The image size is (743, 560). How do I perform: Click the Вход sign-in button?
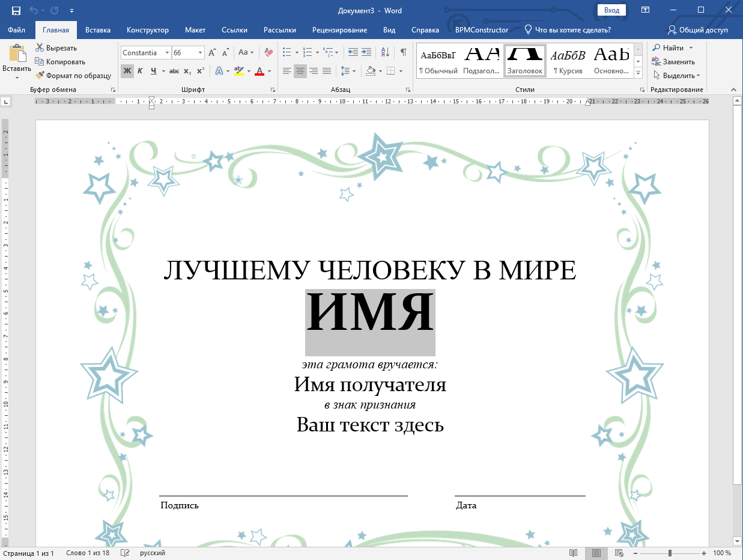point(611,10)
